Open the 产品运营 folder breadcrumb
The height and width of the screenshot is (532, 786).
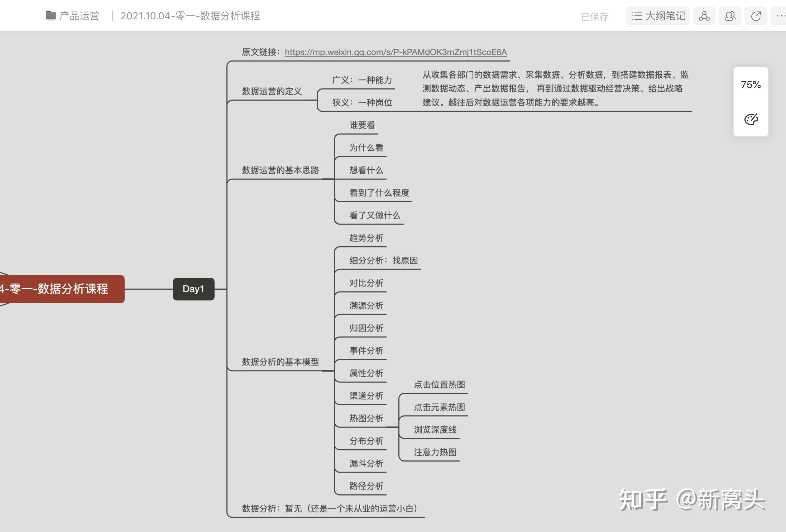pos(79,16)
